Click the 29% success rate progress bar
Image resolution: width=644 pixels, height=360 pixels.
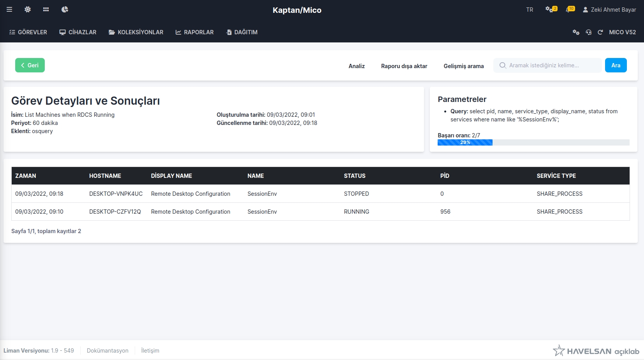pos(465,142)
